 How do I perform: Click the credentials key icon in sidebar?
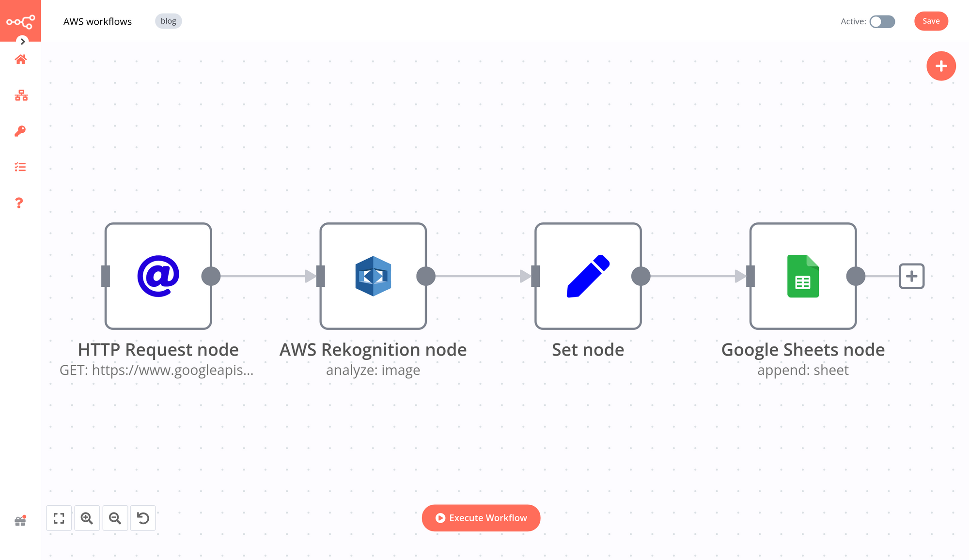(21, 131)
